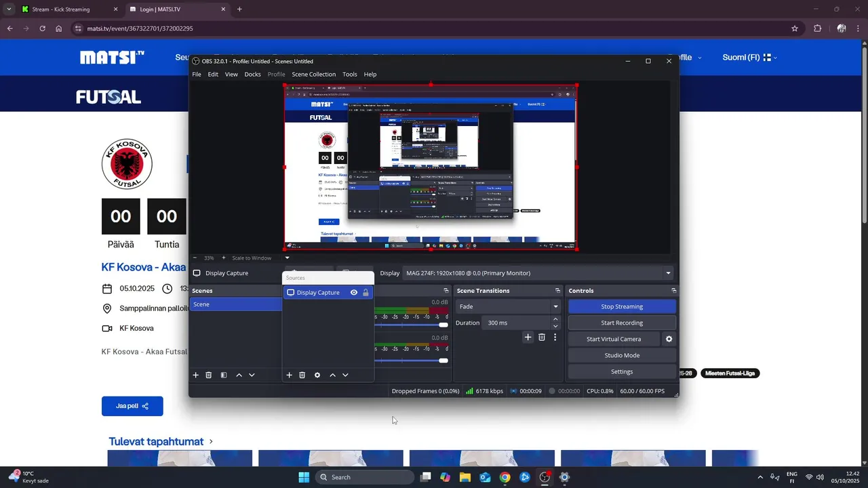Zoom in the OBS preview with the plus icon
This screenshot has height=488, width=868.
[x=224, y=258]
